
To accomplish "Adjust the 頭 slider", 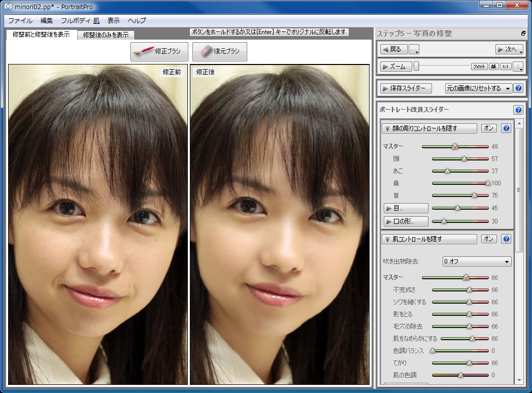I will coord(460,158).
